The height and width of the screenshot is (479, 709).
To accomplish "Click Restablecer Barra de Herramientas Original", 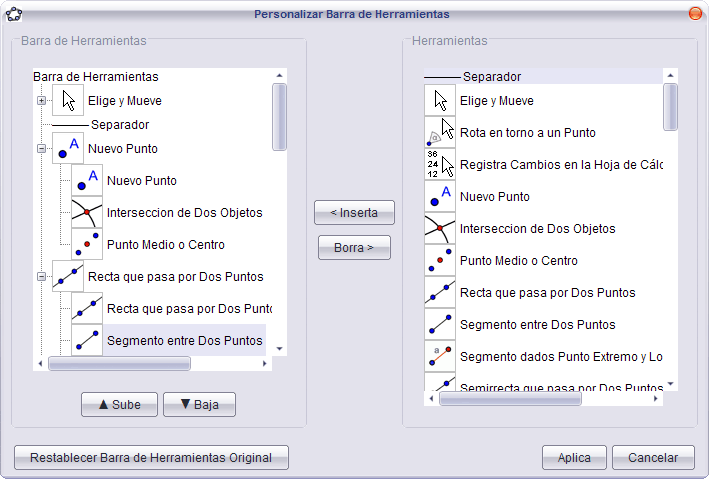I will pos(151,458).
